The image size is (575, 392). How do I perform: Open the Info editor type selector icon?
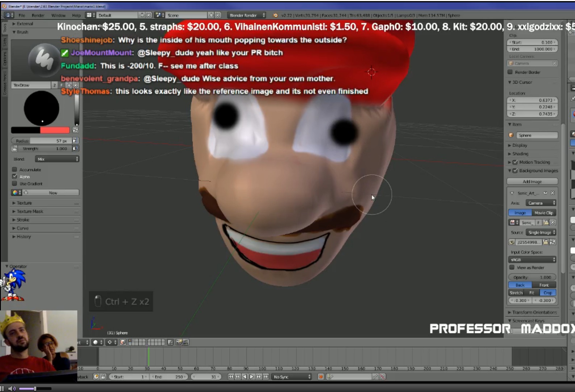pos(9,15)
